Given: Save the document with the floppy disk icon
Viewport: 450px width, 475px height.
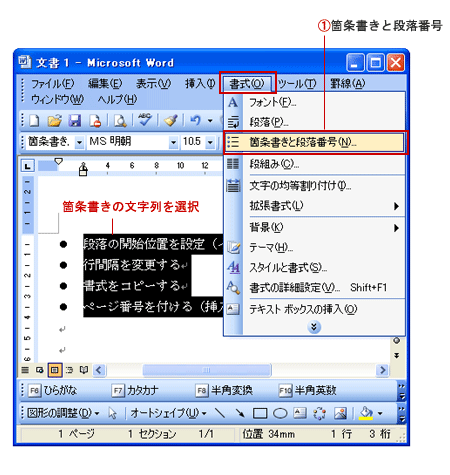Looking at the screenshot, I should (75, 121).
